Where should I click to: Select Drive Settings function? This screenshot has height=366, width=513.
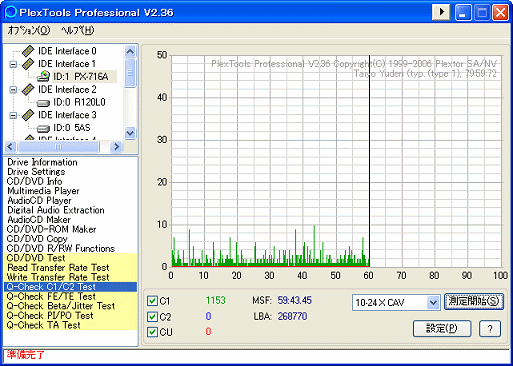click(36, 172)
